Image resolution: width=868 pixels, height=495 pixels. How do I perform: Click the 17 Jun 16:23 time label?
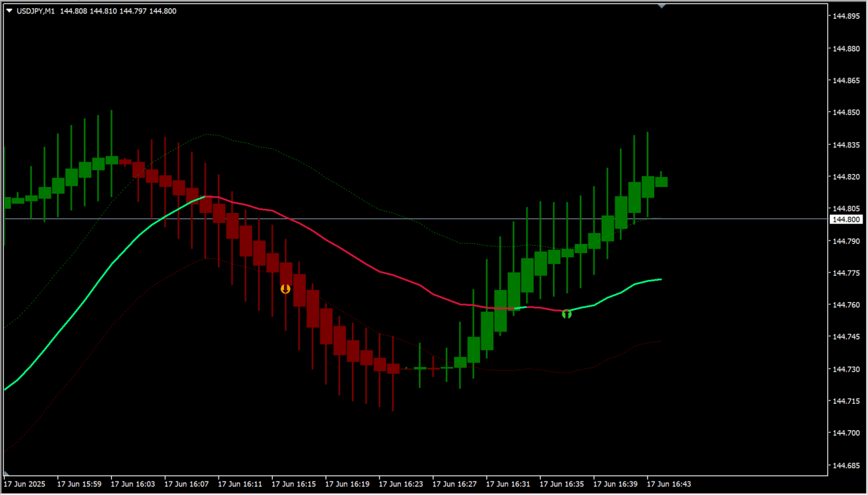pos(401,483)
